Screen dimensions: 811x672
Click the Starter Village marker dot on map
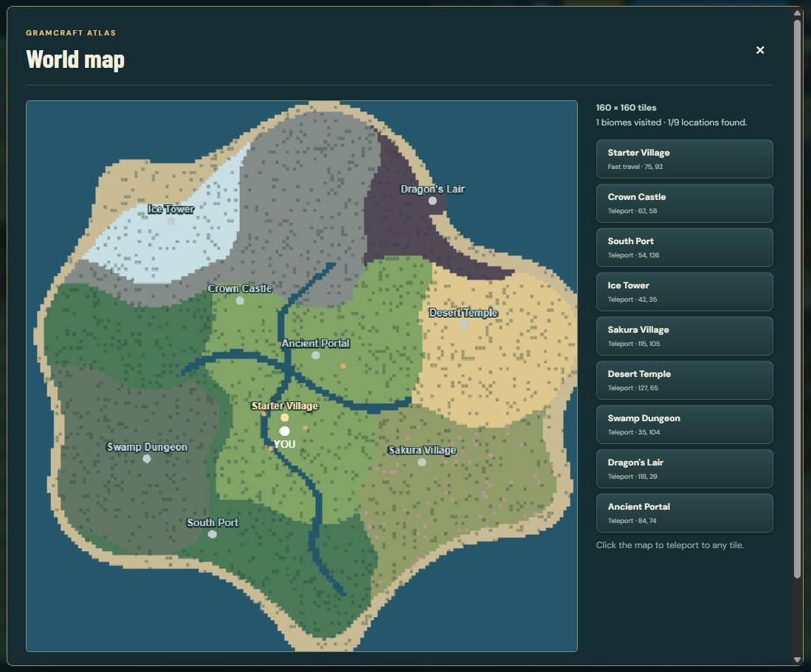coord(284,418)
